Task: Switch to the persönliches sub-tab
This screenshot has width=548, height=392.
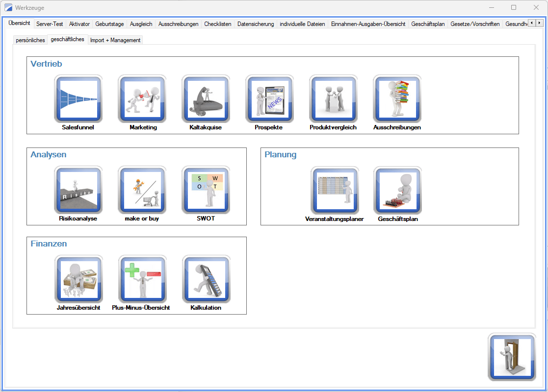Action: click(x=30, y=40)
